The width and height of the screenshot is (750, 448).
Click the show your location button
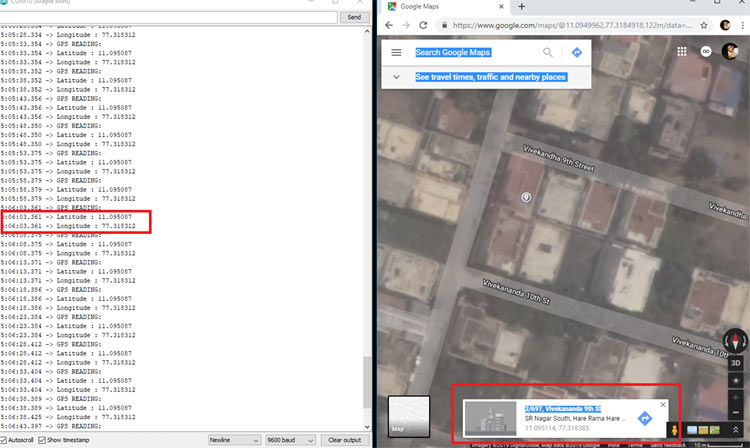(x=736, y=381)
